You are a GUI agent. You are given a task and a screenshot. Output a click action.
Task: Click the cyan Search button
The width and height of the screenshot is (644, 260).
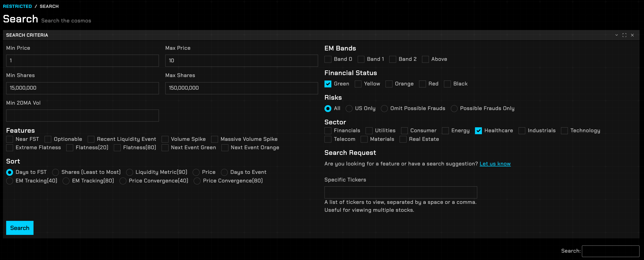[20, 228]
